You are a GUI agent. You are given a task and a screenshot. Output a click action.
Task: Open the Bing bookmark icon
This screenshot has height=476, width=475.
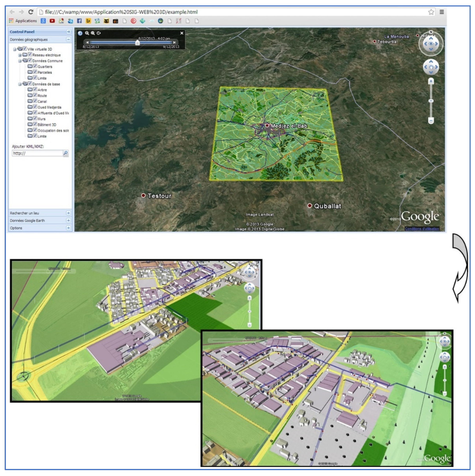pyautogui.click(x=88, y=21)
